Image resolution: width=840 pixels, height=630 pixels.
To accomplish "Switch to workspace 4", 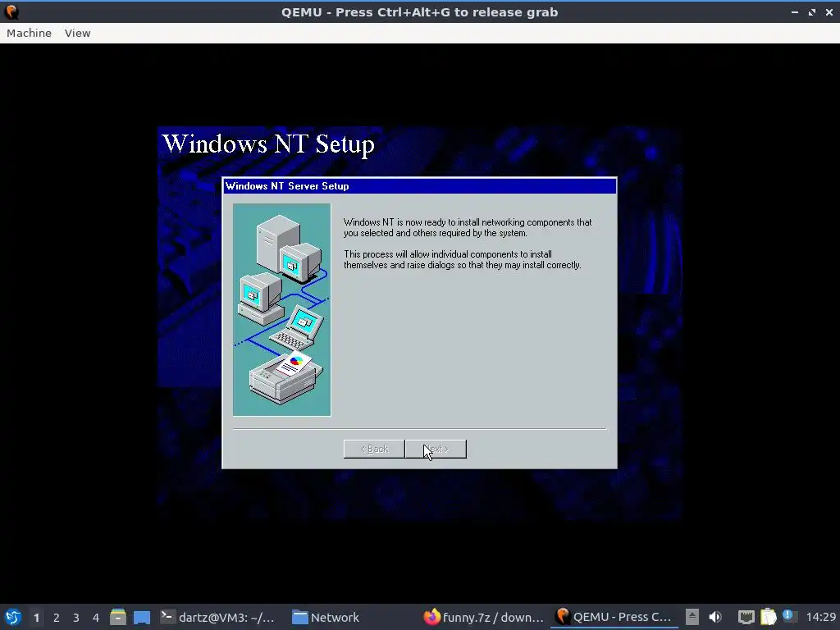I will [96, 618].
